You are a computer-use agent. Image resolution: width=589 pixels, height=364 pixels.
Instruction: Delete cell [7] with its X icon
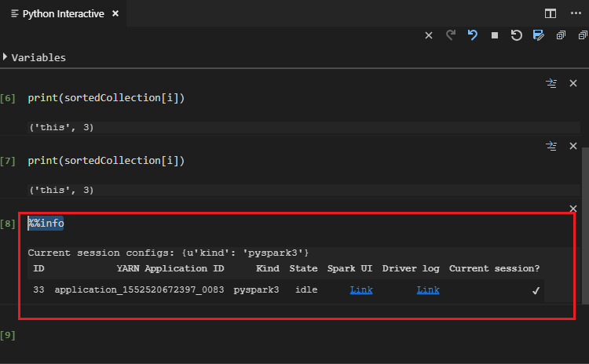[573, 146]
